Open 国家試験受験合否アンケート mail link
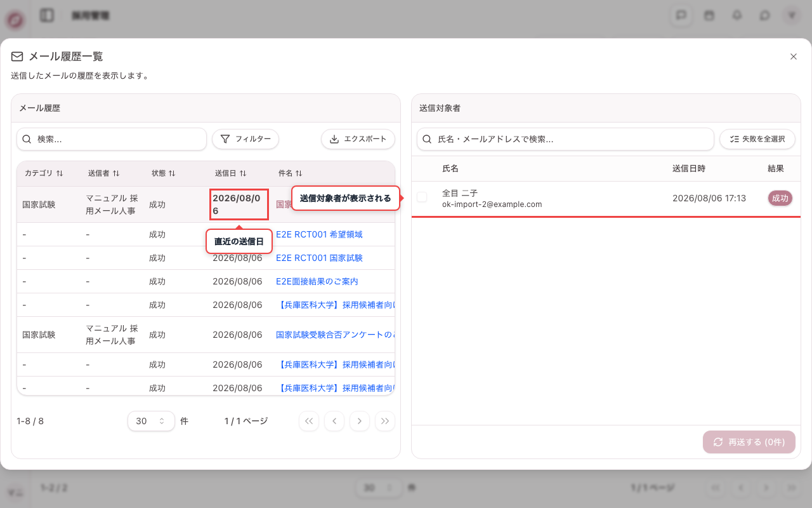 pyautogui.click(x=335, y=335)
